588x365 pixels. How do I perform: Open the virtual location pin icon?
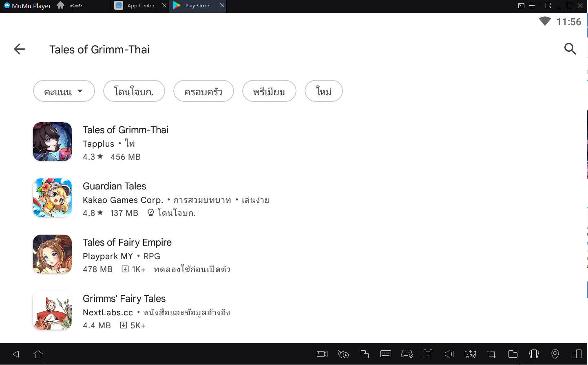coord(555,354)
